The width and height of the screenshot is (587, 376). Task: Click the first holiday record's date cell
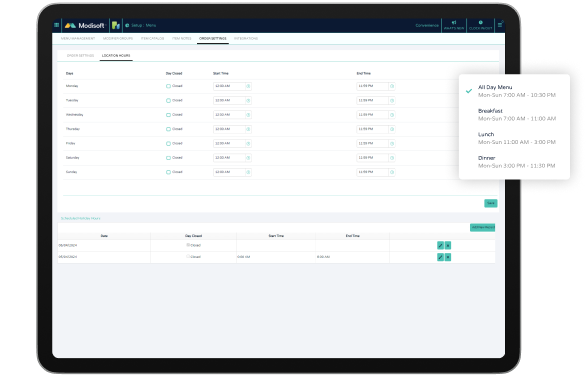pyautogui.click(x=104, y=246)
